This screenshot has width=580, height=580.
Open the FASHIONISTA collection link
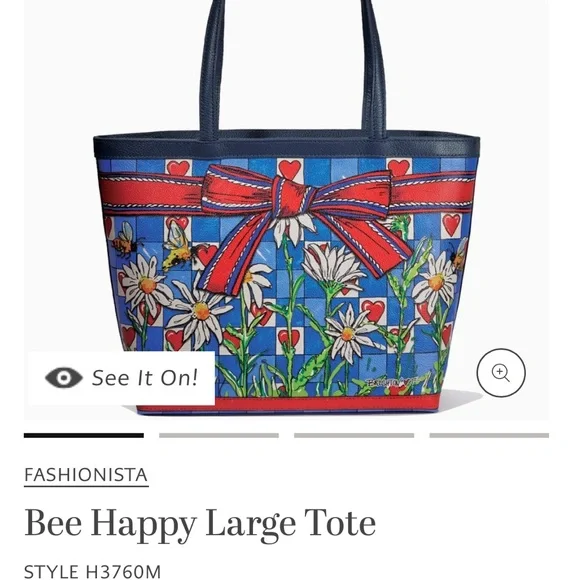[86, 475]
